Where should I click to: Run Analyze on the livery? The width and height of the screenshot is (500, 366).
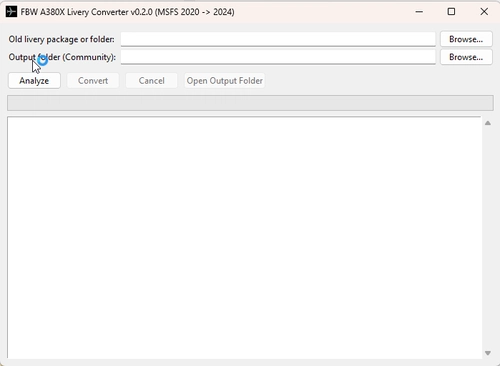coord(34,81)
